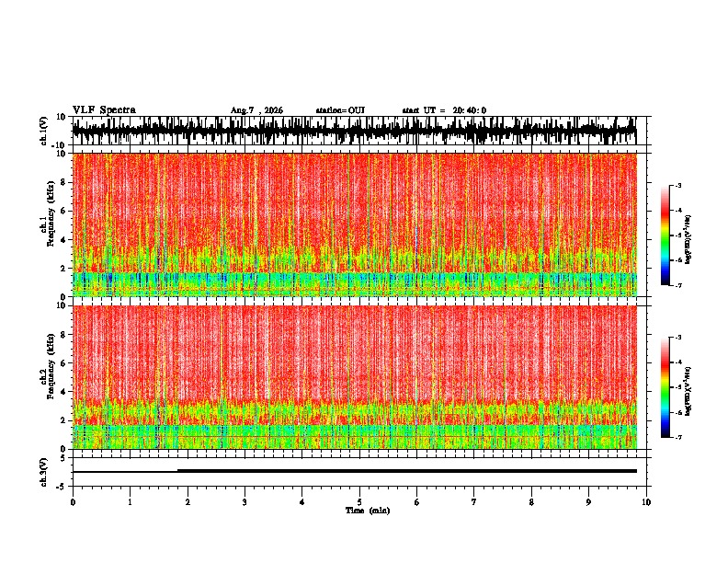Viewport: 728px width, 563px height.
Task: Click the '-3' label on ch.2 color bar
Action: [x=677, y=338]
